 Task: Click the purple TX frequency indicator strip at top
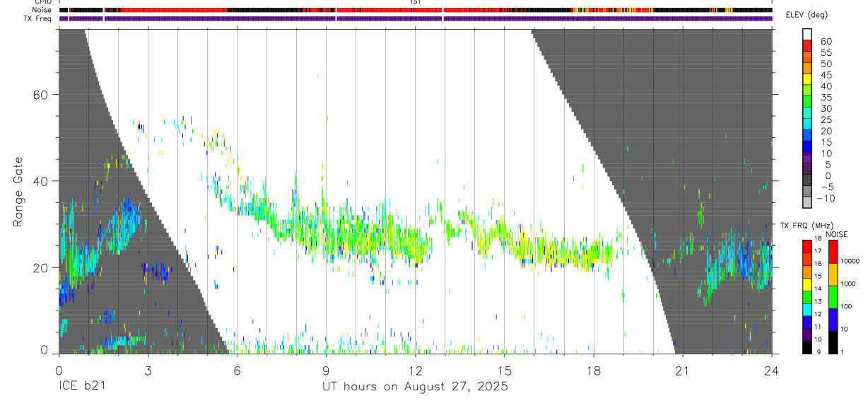coord(416,18)
